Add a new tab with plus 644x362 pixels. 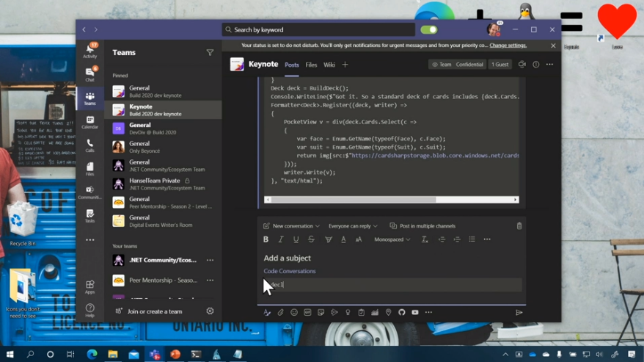click(x=345, y=65)
